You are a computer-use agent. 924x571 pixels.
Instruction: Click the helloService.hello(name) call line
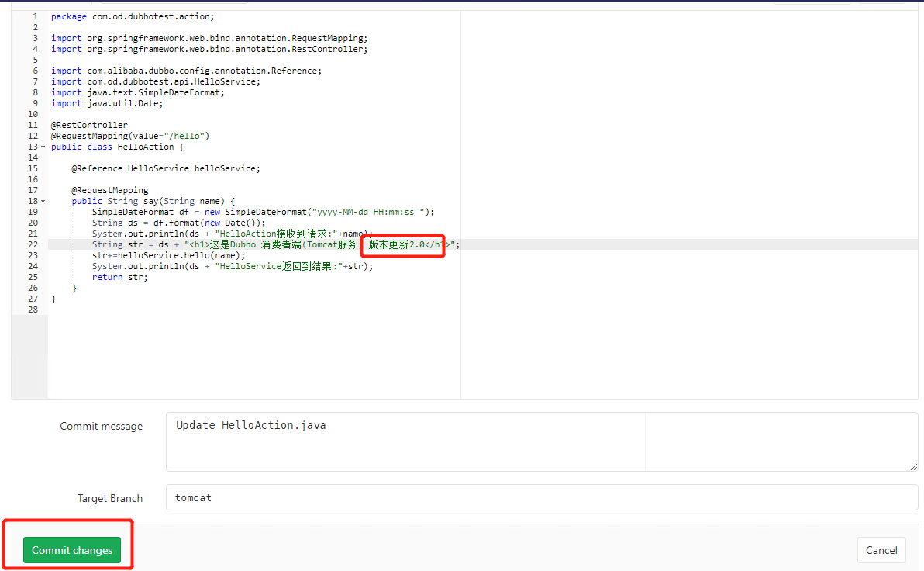168,255
